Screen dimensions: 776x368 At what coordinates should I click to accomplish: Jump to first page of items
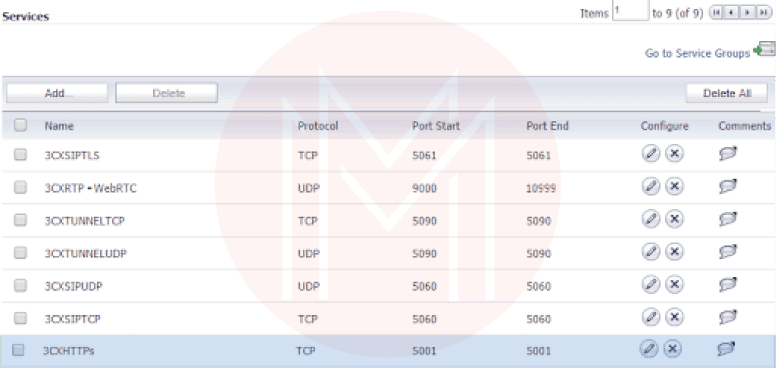point(716,13)
